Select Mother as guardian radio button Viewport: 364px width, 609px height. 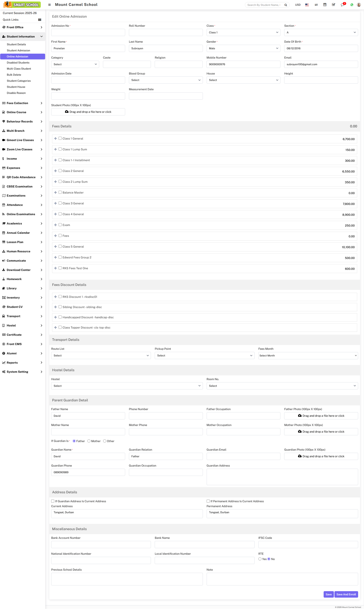coord(89,441)
